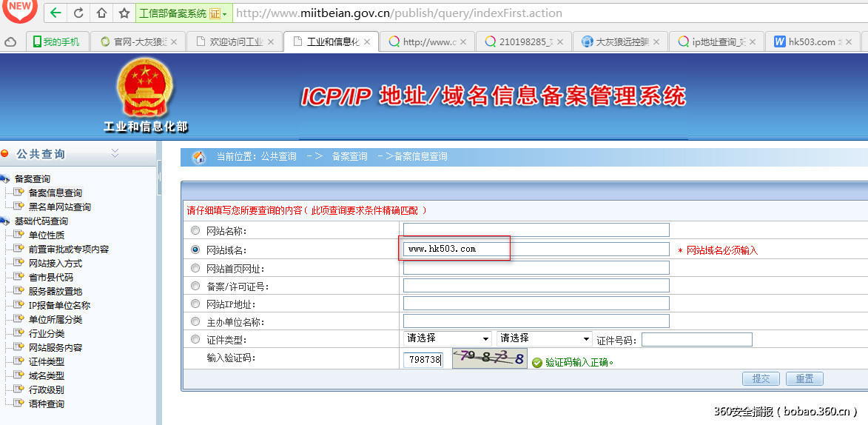Open 域名类型 in the sidebar

47,375
